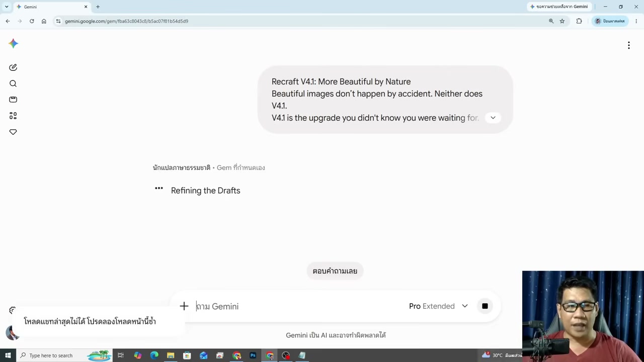Screen dimensions: 644x362
Task: Open the search chats magnifier icon
Action: 13,83
